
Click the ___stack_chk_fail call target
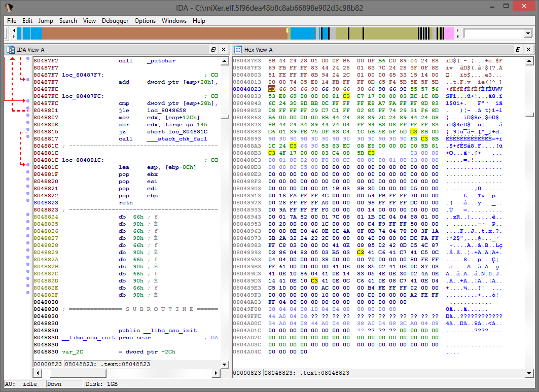click(177, 139)
